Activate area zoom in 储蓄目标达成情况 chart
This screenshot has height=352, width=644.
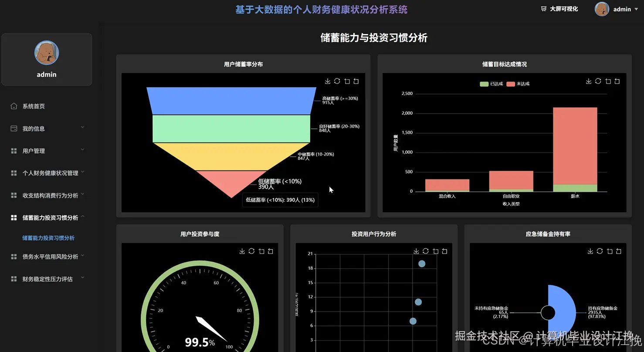[x=608, y=81]
